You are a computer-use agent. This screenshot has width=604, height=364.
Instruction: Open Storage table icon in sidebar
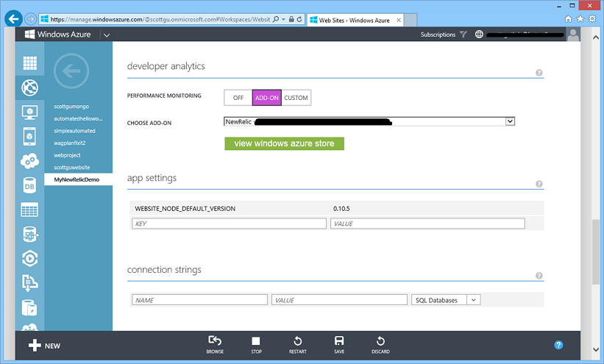click(29, 210)
